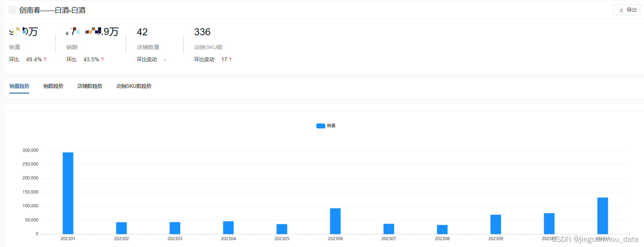Click the SKU count value 336
This screenshot has width=644, height=247.
[202, 32]
